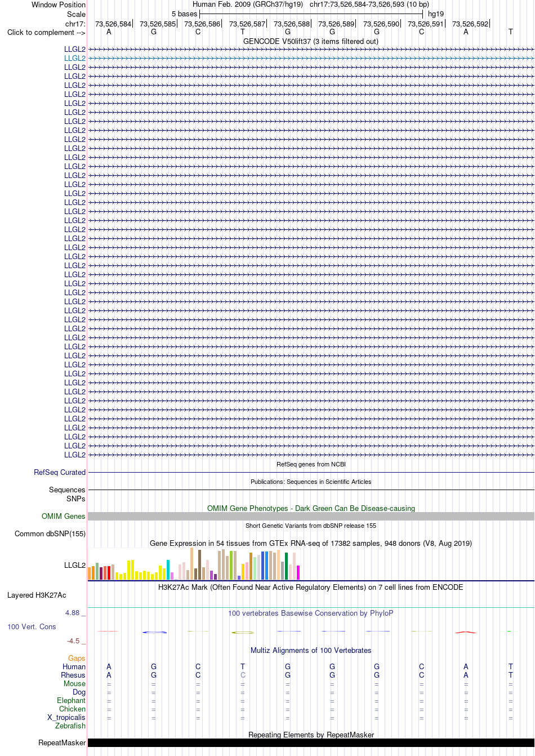Click the dark green bar in the GTEx chart
Screen dimensions: 535x756
287,566
